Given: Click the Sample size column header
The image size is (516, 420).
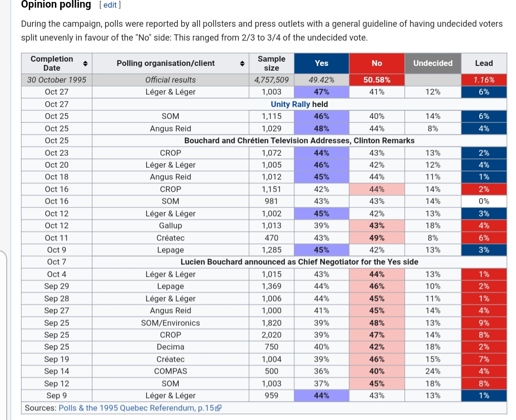Looking at the screenshot, I should tap(271, 63).
